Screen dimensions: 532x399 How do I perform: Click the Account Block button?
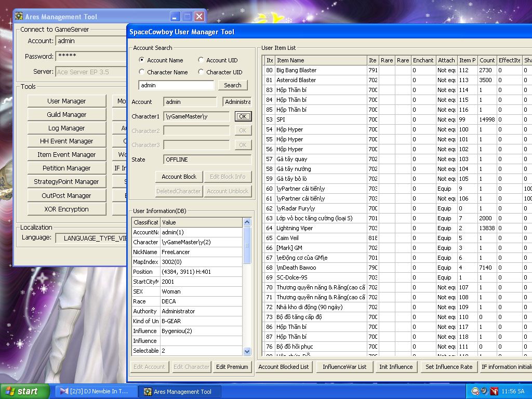179,177
